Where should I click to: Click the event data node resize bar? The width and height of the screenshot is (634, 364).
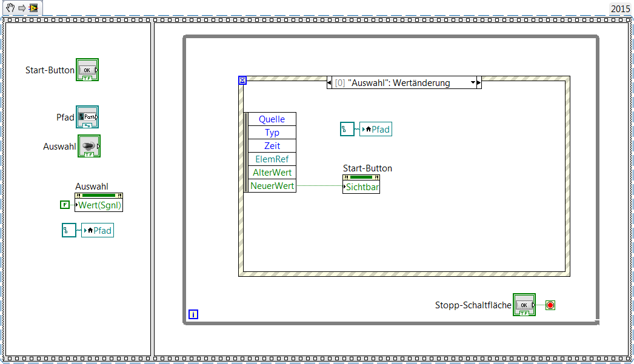(246, 152)
